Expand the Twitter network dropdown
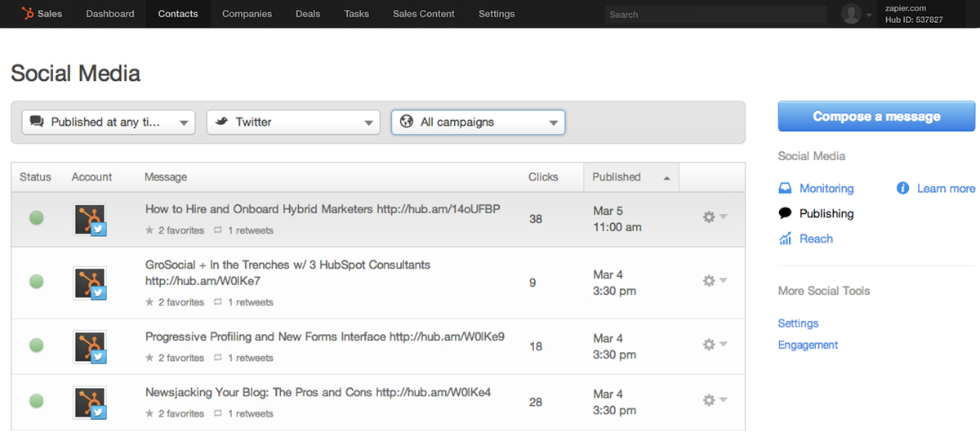980x446 pixels. click(293, 123)
